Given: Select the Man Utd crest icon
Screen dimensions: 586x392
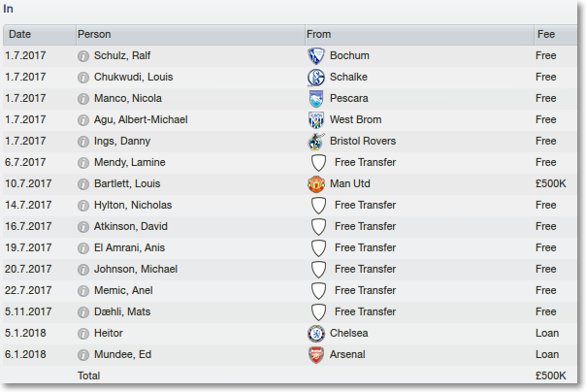Looking at the screenshot, I should (316, 184).
